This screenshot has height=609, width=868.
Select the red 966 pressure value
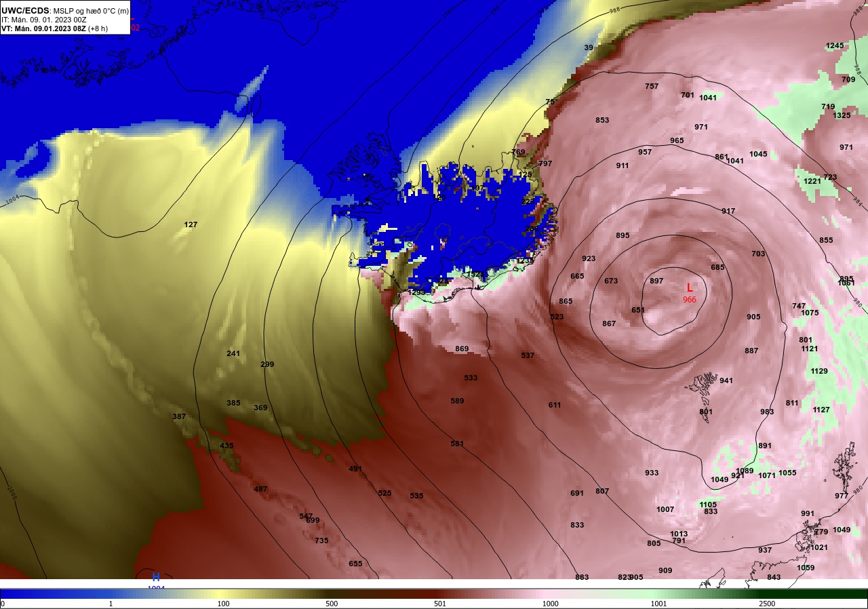(690, 299)
